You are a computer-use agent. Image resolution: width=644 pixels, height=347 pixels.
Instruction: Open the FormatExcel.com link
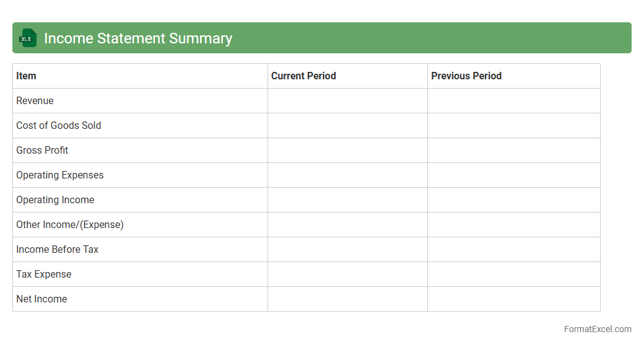(597, 329)
